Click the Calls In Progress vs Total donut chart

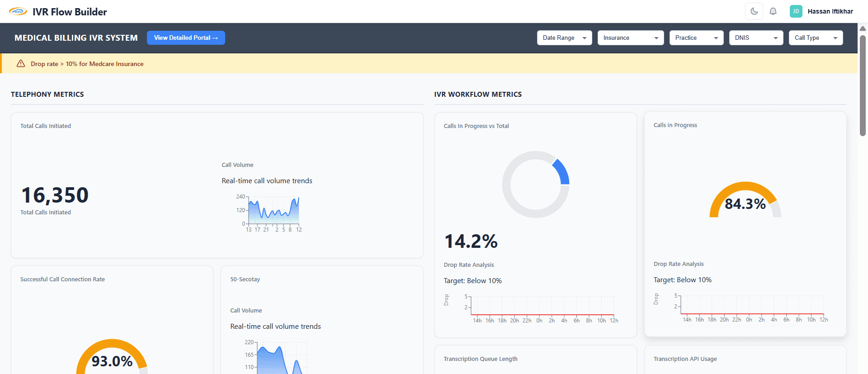tap(536, 185)
